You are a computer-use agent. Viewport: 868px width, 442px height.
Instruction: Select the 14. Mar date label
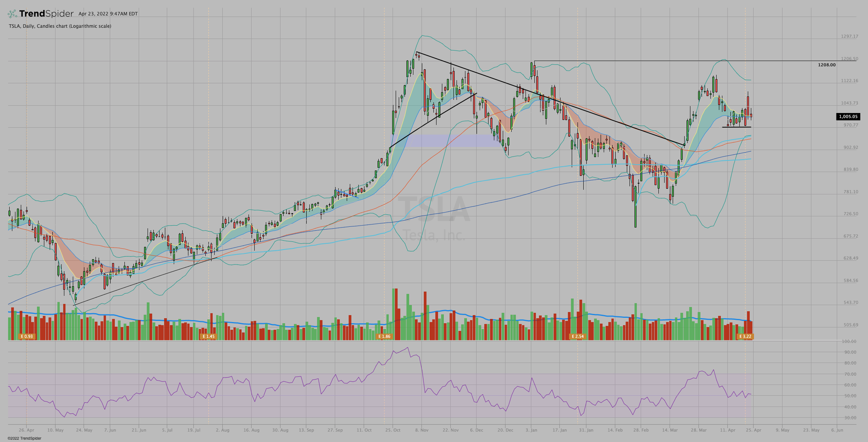pyautogui.click(x=670, y=430)
